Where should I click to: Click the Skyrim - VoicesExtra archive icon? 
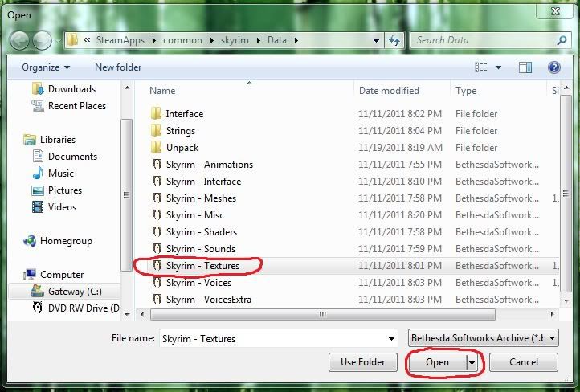pyautogui.click(x=157, y=300)
